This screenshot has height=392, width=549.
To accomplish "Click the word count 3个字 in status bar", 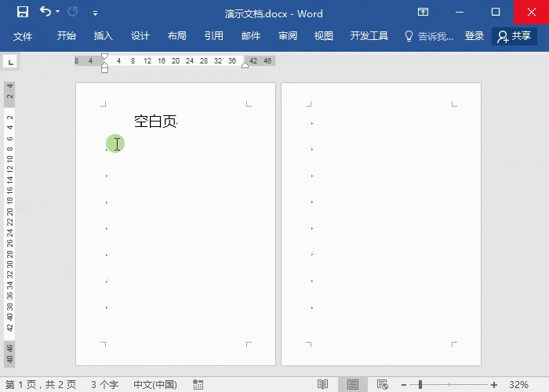I will pos(104,385).
